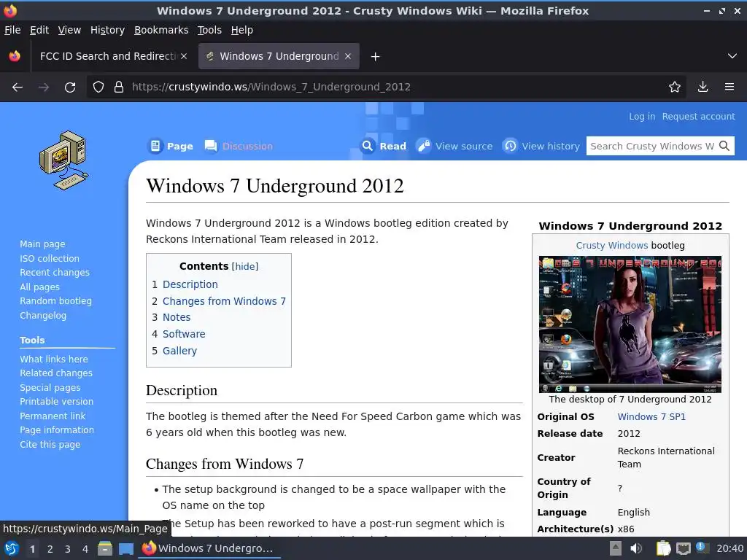Open a new tab with the plus icon

(x=376, y=57)
